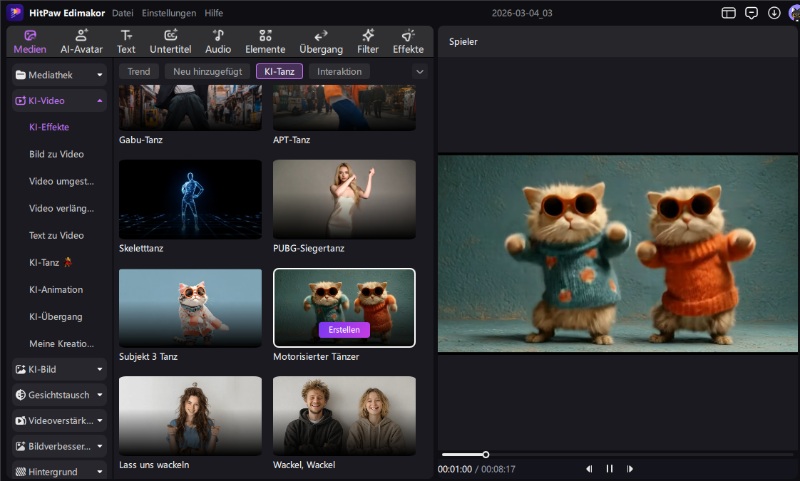Click the download icon in title bar
The width and height of the screenshot is (800, 481).
[x=774, y=13]
